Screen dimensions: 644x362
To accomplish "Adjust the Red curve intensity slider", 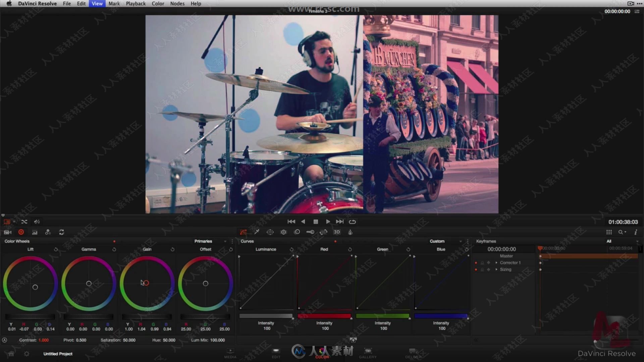I will (324, 316).
